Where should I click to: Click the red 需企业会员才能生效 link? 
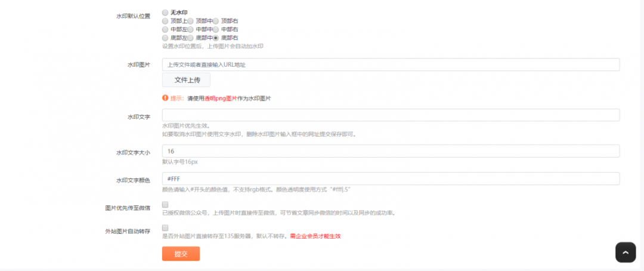click(x=315, y=236)
